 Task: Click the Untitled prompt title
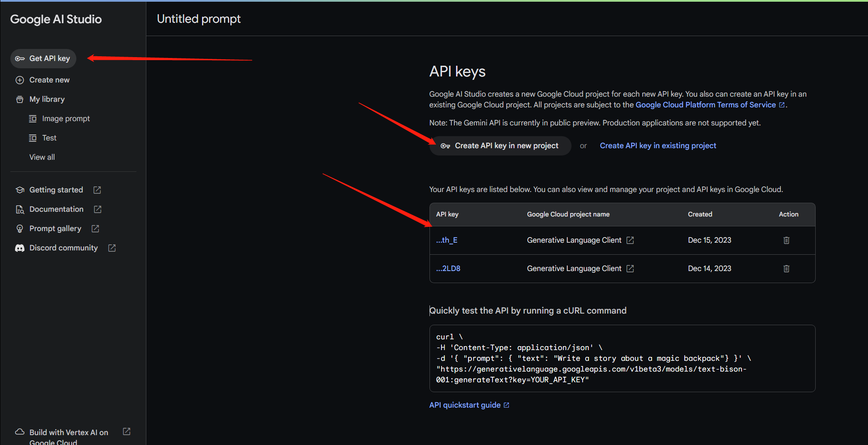[x=199, y=19]
